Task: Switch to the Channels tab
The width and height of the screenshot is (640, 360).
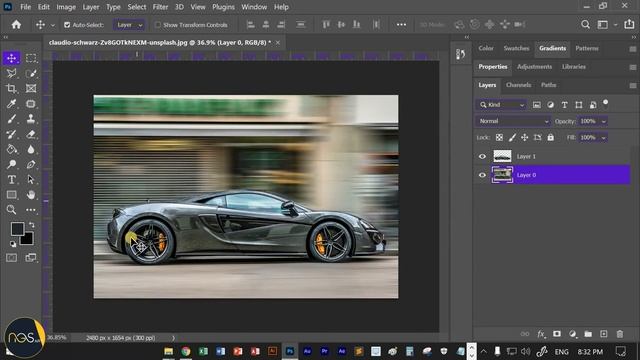Action: tap(518, 85)
